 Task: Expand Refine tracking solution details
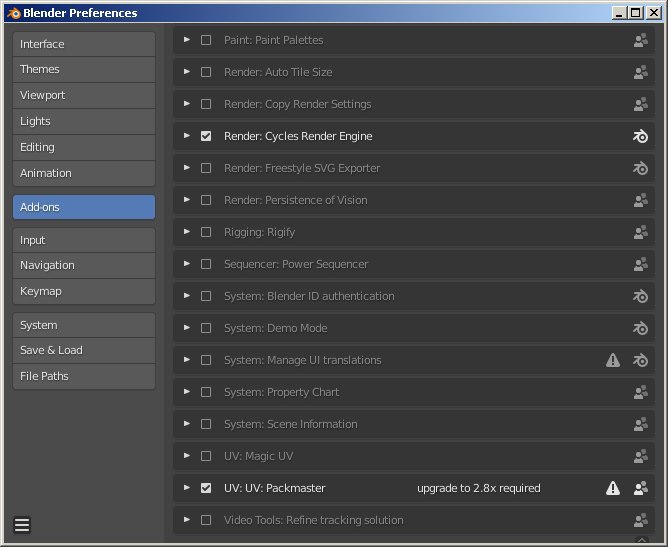187,519
